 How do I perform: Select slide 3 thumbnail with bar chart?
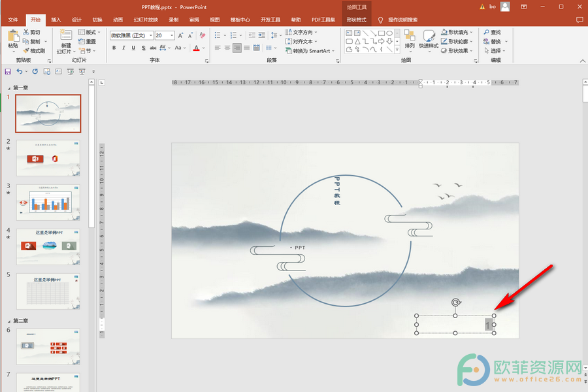(48, 202)
